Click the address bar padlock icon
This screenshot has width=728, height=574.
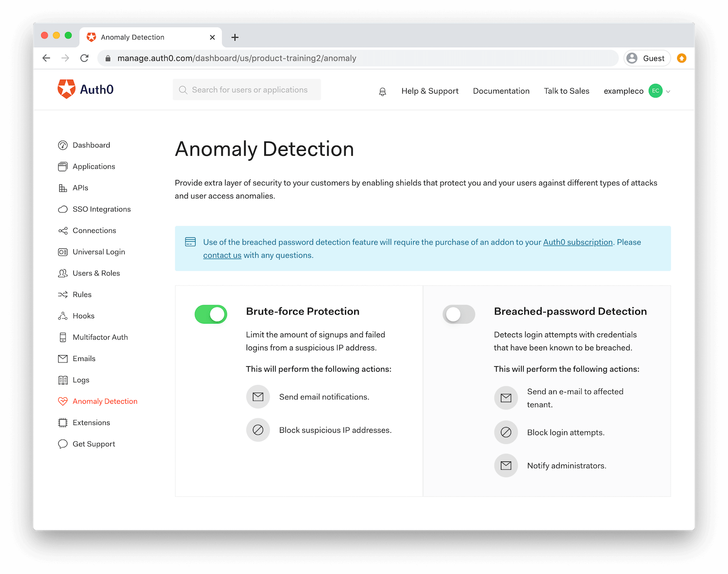point(108,58)
